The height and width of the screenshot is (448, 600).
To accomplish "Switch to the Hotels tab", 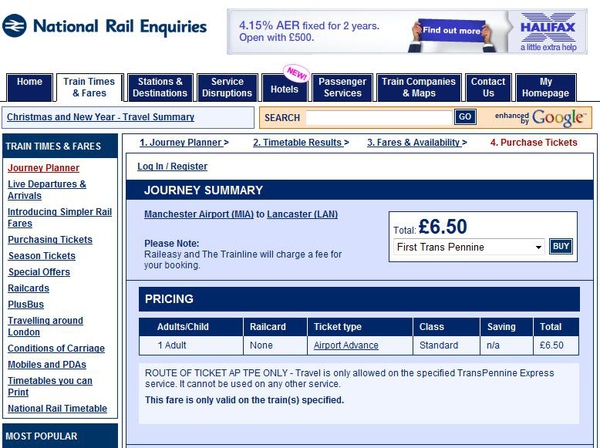I will pyautogui.click(x=284, y=88).
